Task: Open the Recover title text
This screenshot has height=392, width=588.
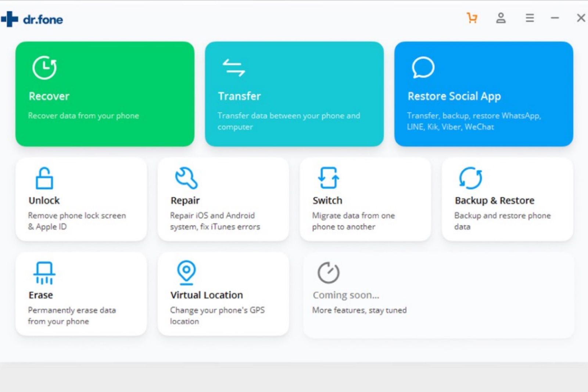Action: coord(49,96)
